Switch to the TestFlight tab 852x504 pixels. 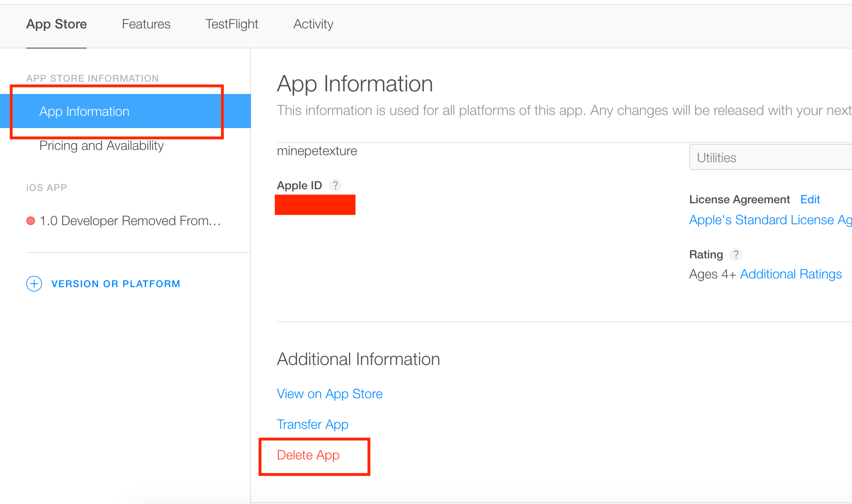pyautogui.click(x=232, y=24)
